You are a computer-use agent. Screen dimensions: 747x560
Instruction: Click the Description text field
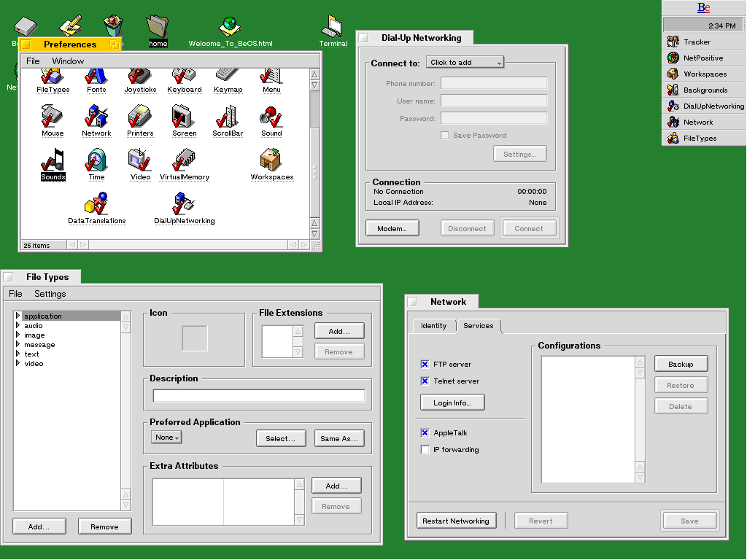(x=259, y=396)
